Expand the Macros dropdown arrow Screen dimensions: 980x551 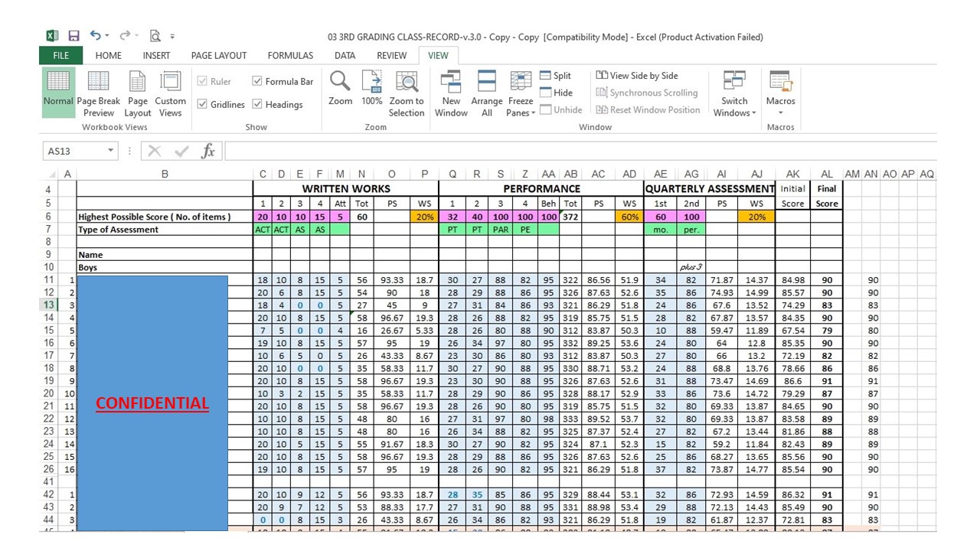point(780,114)
